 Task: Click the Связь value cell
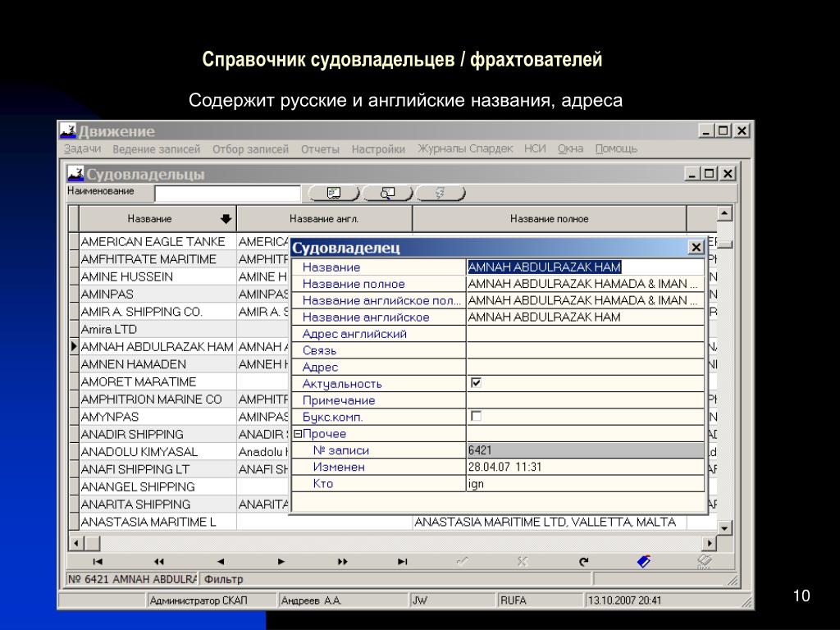point(585,349)
